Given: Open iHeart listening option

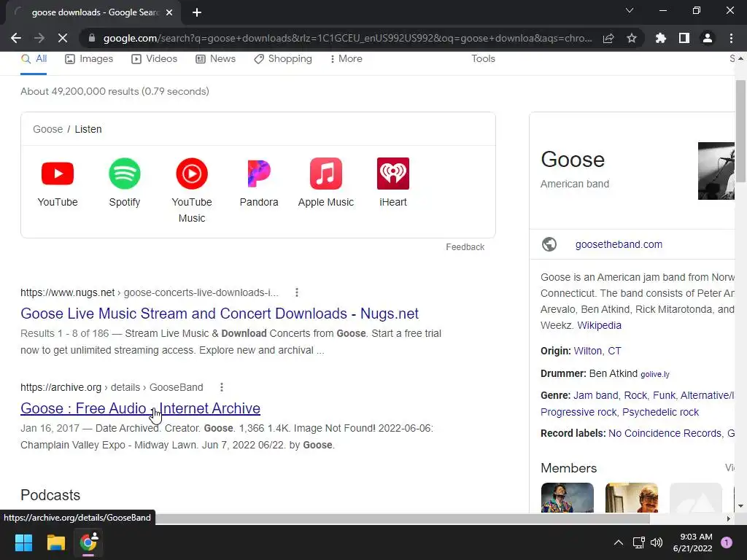Looking at the screenshot, I should (x=393, y=183).
